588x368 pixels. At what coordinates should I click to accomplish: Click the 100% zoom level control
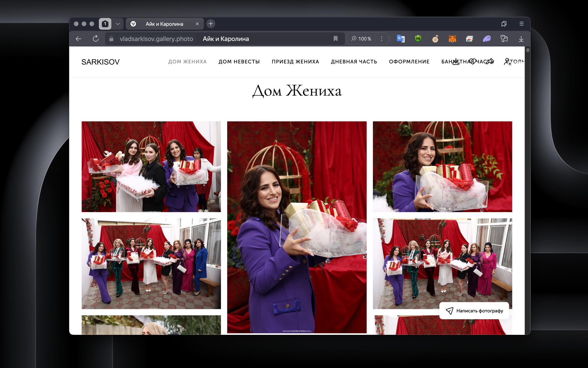click(x=361, y=39)
